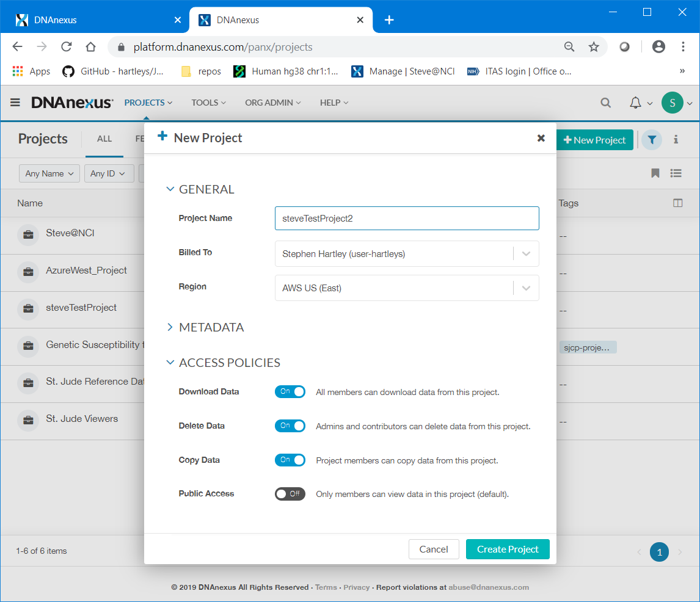Click the search magnifier icon in header
The height and width of the screenshot is (602, 700).
tap(605, 103)
